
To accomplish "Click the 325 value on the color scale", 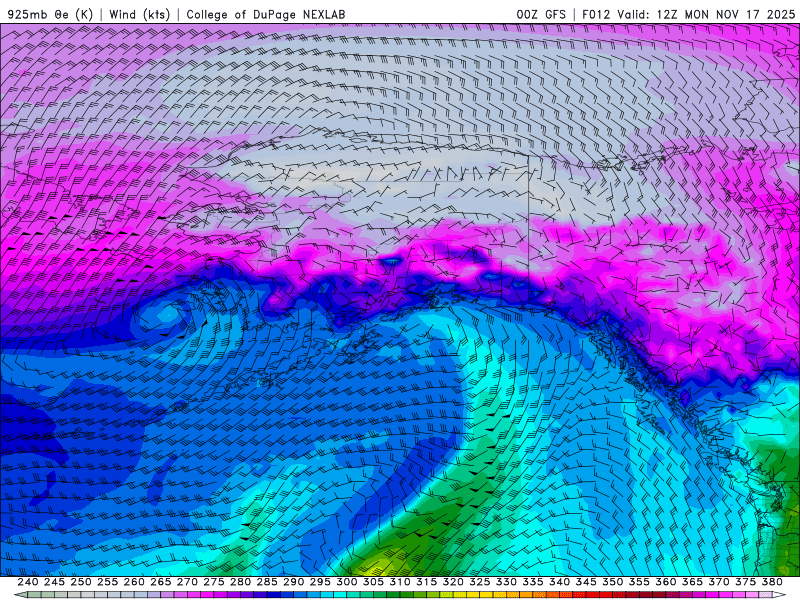I will (x=479, y=582).
